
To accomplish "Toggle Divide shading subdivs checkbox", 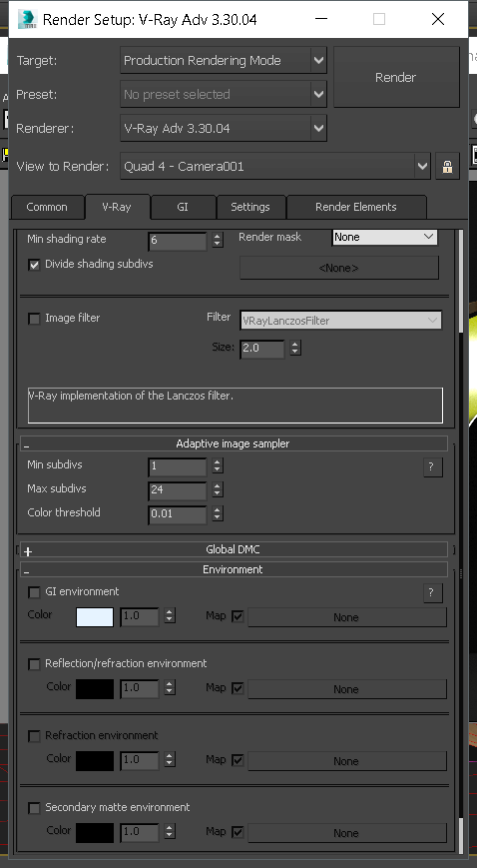I will coord(34,265).
